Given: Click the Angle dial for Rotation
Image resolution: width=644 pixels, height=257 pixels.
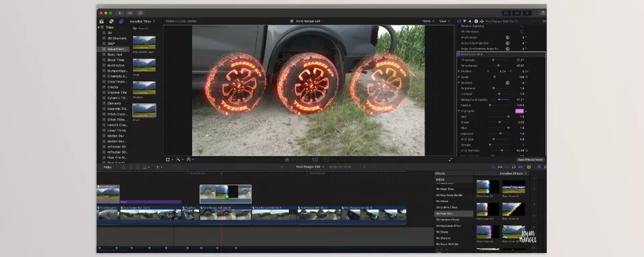Looking at the screenshot, I should pos(508,83).
